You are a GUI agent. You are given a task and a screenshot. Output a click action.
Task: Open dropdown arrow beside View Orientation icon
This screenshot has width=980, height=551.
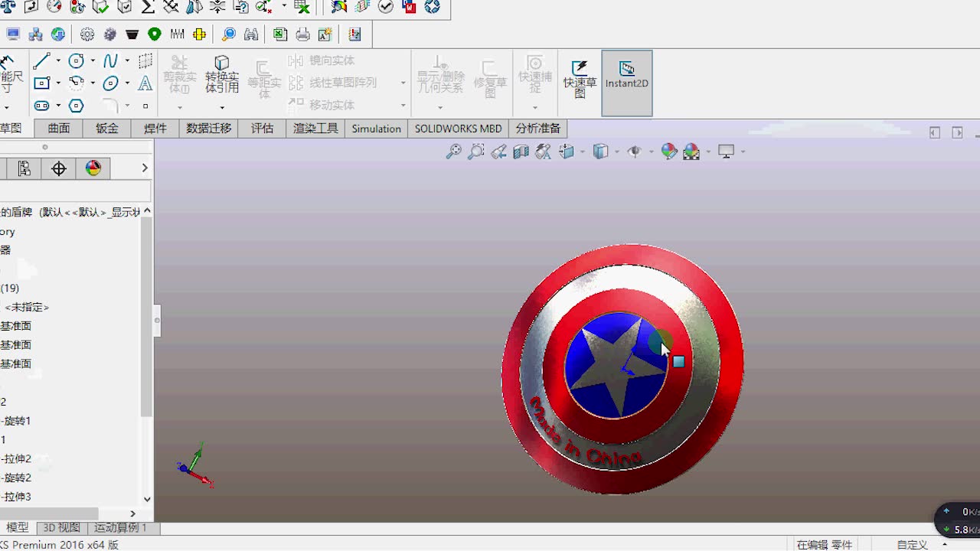click(x=583, y=152)
